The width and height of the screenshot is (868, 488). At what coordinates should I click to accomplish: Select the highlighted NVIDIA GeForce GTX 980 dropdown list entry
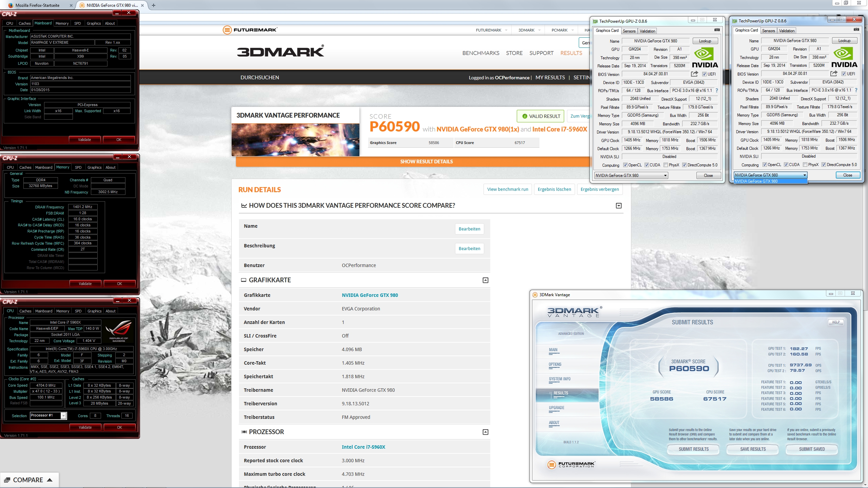(x=770, y=181)
